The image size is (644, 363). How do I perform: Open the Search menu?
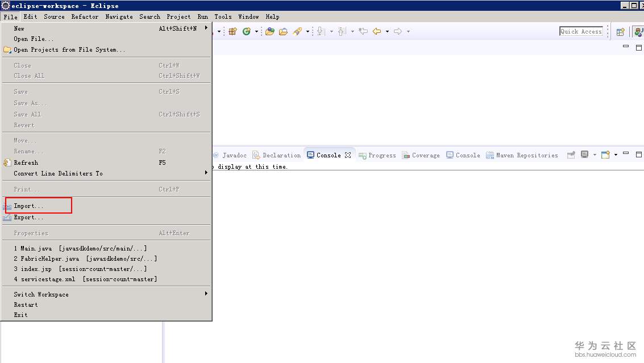[x=150, y=17]
